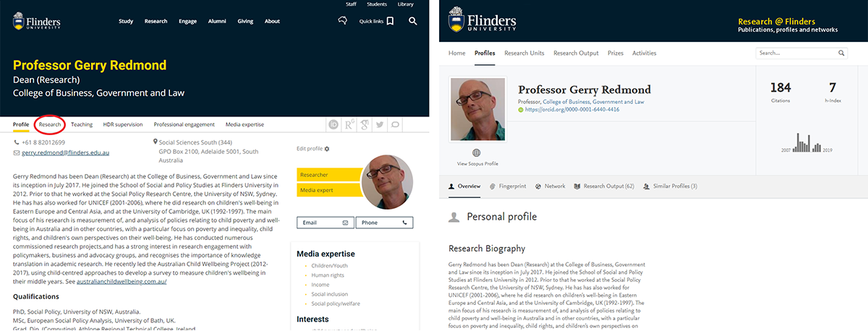
Task: Open the Fingerprint tab
Action: click(507, 186)
